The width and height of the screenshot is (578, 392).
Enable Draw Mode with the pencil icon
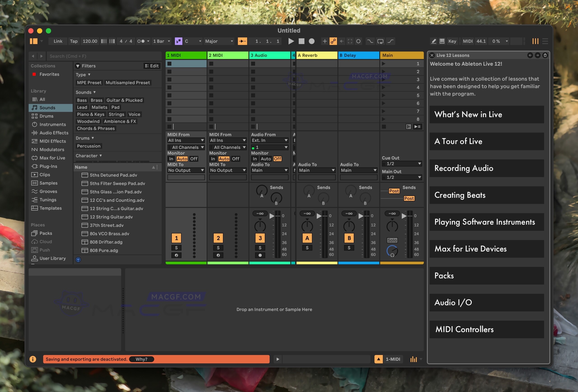tap(434, 41)
